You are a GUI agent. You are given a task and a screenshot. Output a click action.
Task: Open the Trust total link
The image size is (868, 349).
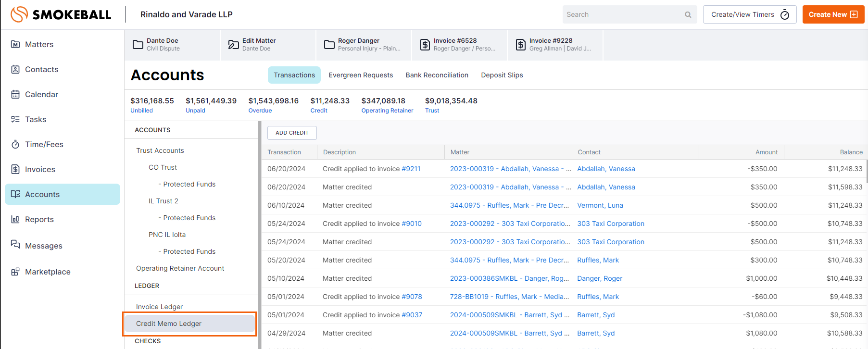[432, 111]
